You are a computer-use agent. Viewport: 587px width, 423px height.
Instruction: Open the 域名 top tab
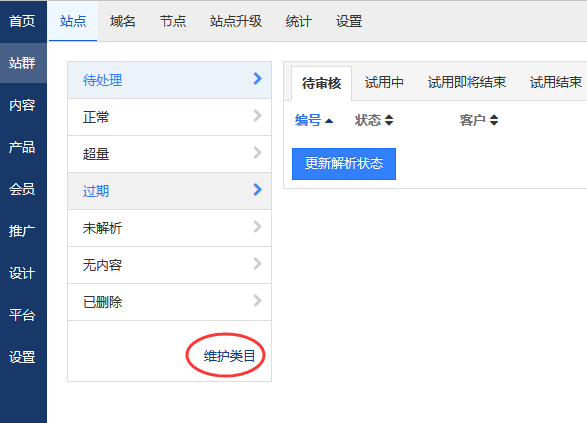click(122, 21)
